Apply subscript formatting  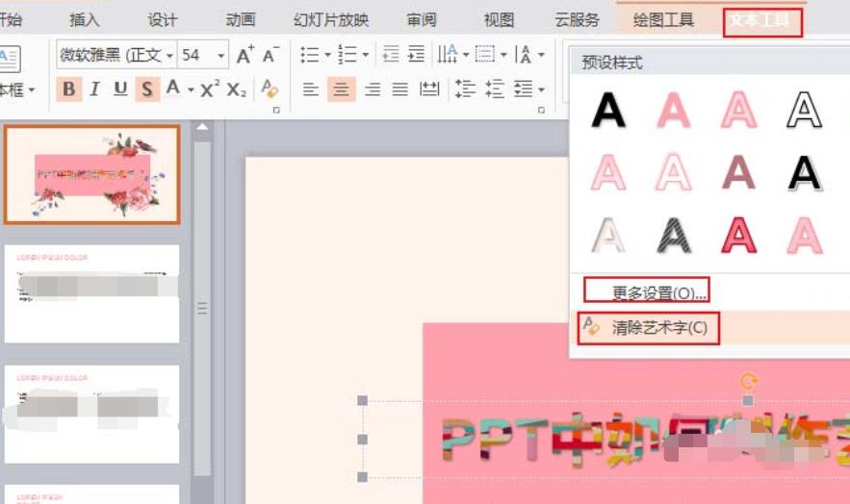tap(236, 89)
